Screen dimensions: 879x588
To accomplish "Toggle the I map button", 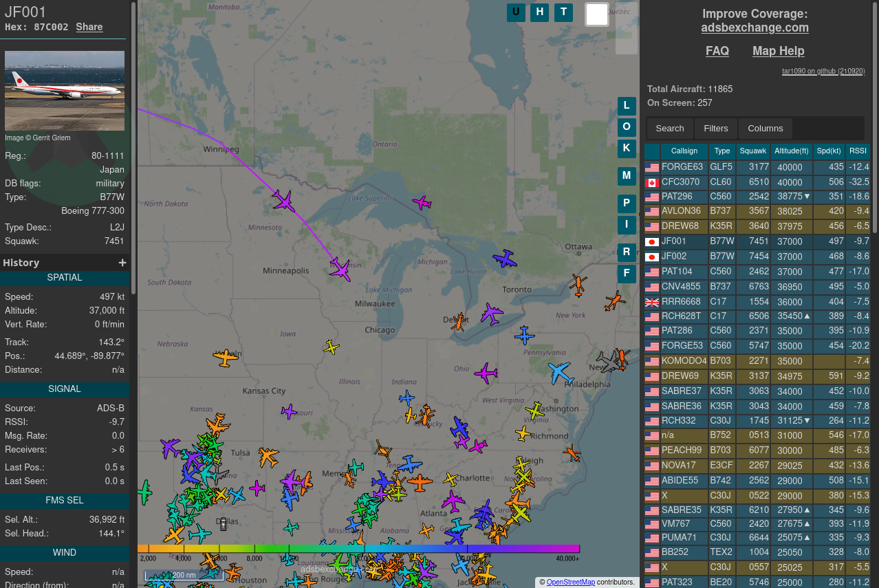I will click(x=627, y=225).
